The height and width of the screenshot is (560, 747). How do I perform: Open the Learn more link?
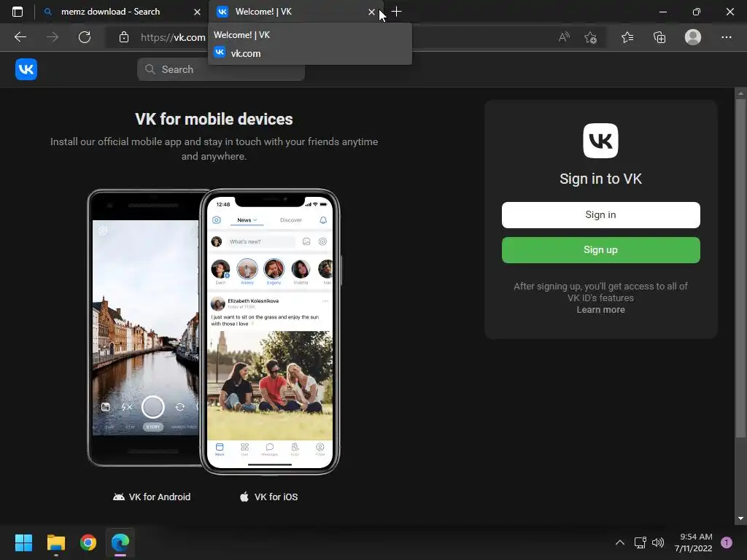pyautogui.click(x=601, y=309)
